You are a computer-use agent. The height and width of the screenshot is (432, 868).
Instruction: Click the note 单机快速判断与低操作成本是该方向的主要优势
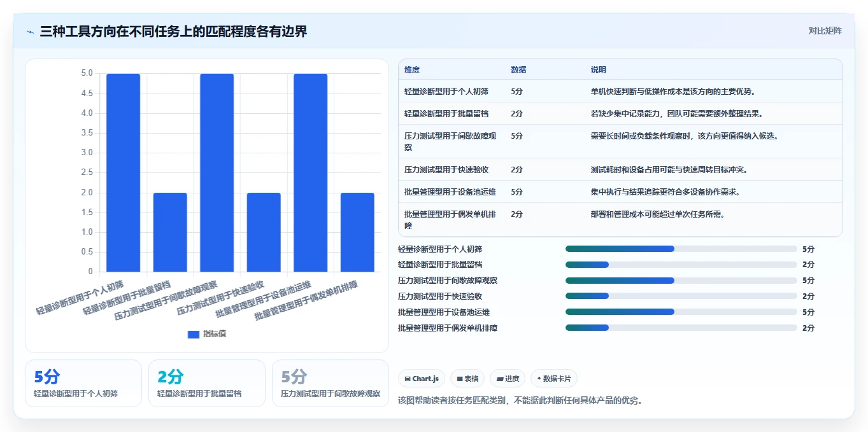click(673, 92)
